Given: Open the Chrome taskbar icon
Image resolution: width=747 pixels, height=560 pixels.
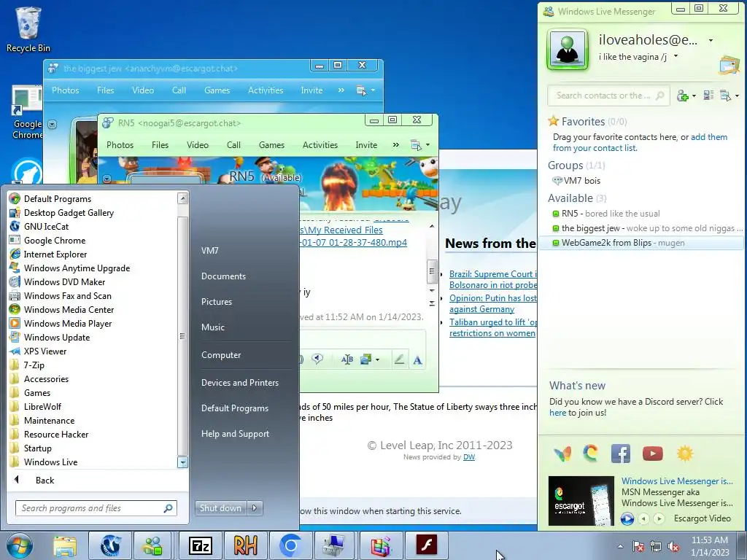Looking at the screenshot, I should click(290, 545).
